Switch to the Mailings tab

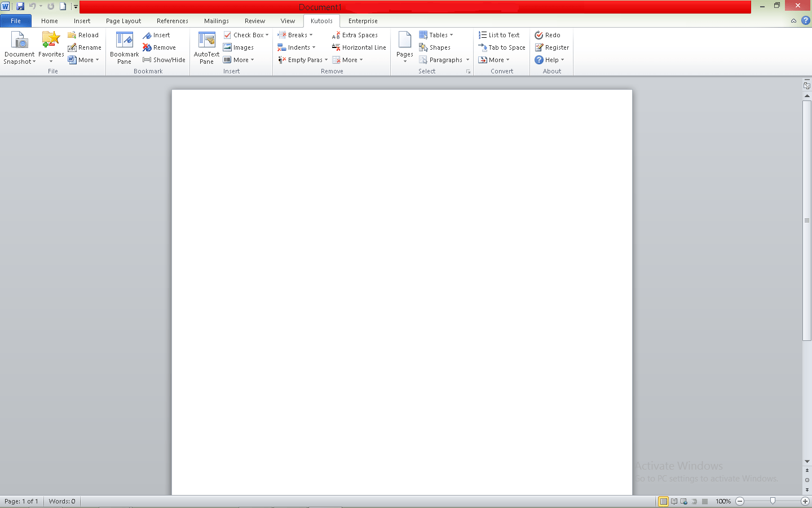(x=217, y=21)
